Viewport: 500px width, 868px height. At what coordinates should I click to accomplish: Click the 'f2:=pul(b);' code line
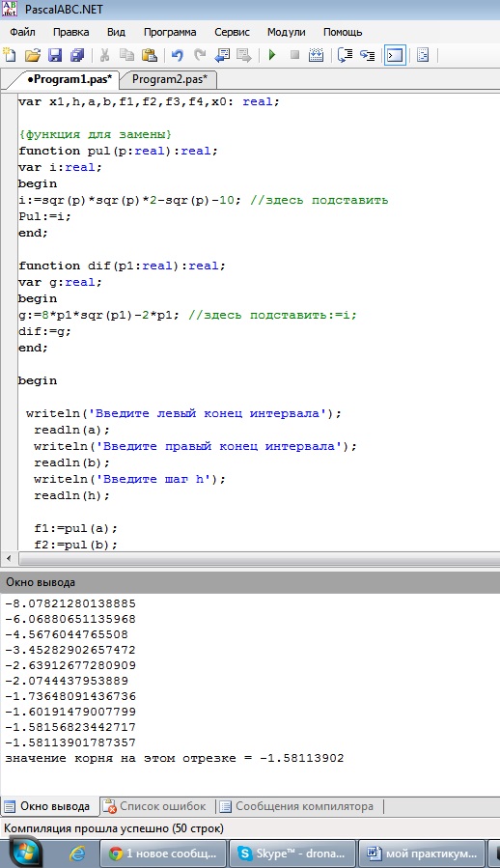76,545
